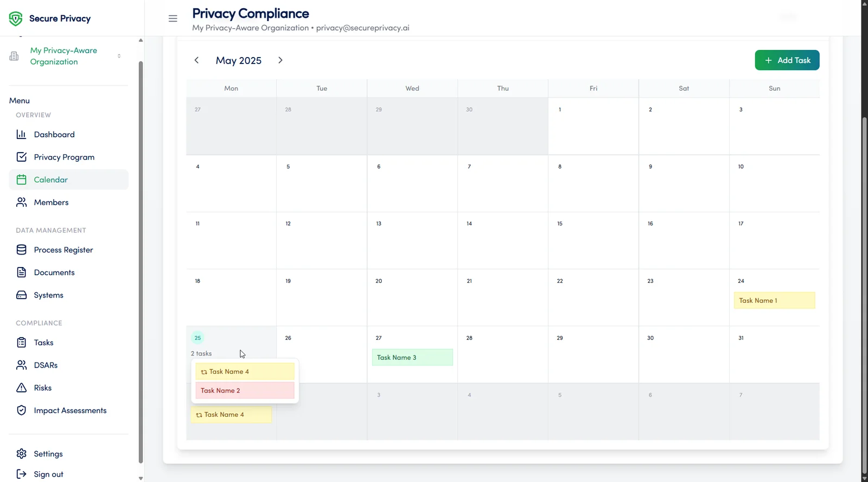
Task: Click the Settings gear icon
Action: (21, 453)
